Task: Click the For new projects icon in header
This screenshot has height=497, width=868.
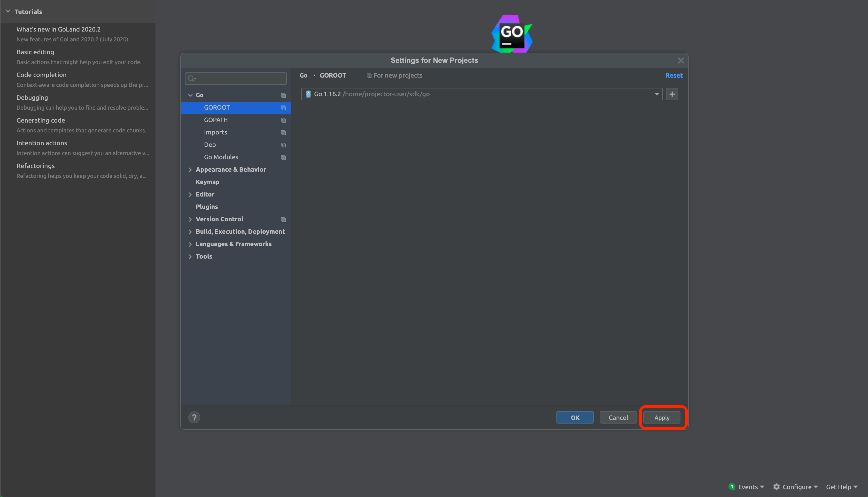Action: coord(369,76)
